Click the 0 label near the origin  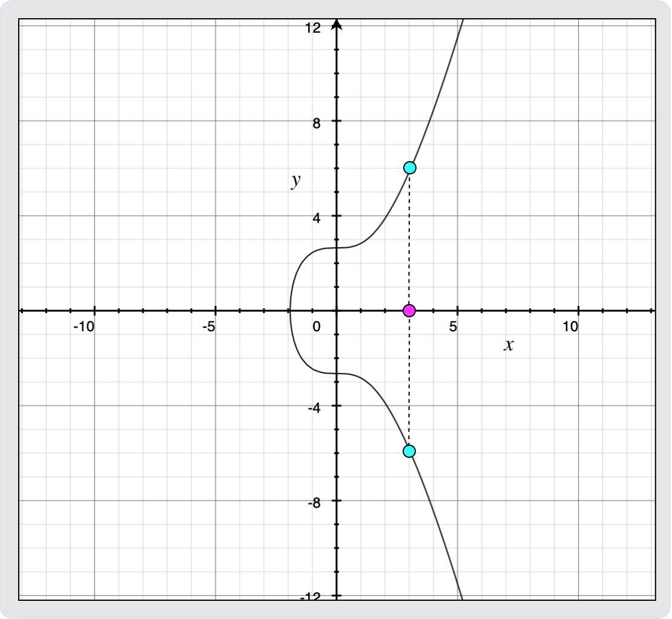pos(316,328)
